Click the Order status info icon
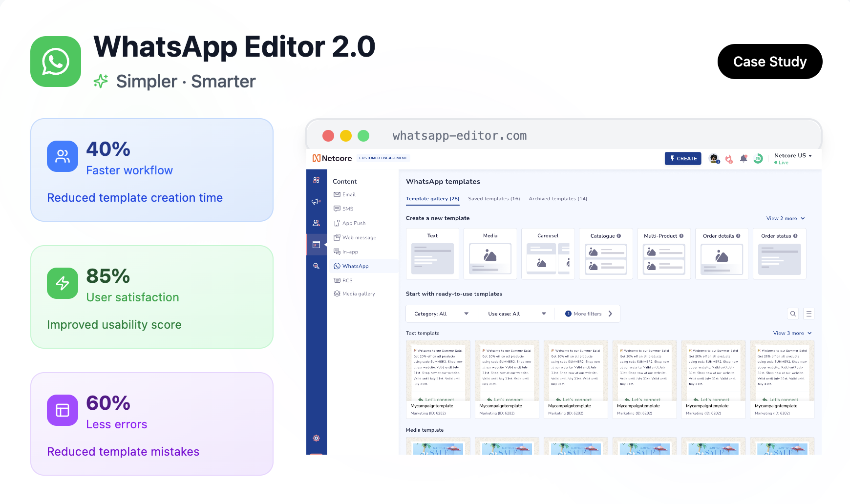Viewport: 850px width, 504px height. pos(795,236)
